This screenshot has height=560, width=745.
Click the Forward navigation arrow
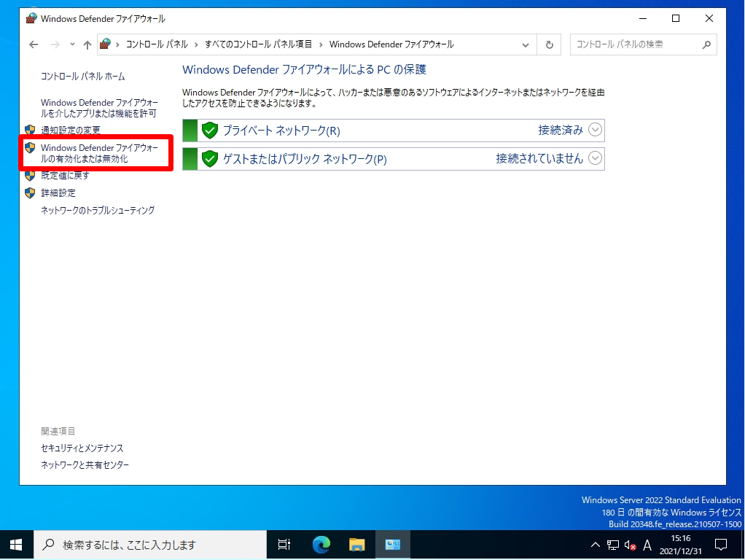[55, 44]
